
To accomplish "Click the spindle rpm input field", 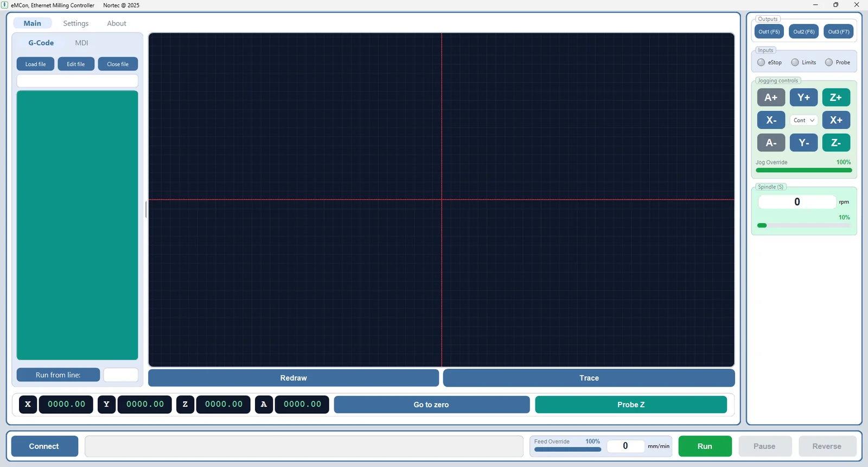I will pos(797,202).
